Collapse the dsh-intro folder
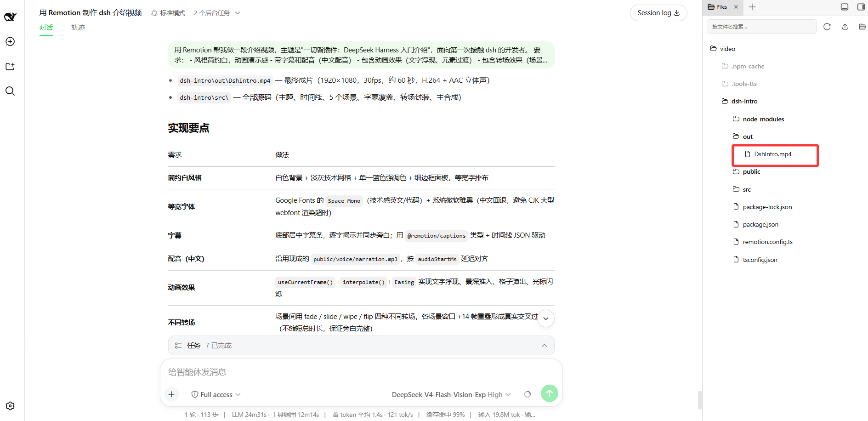This screenshot has height=421, width=868. coord(739,101)
